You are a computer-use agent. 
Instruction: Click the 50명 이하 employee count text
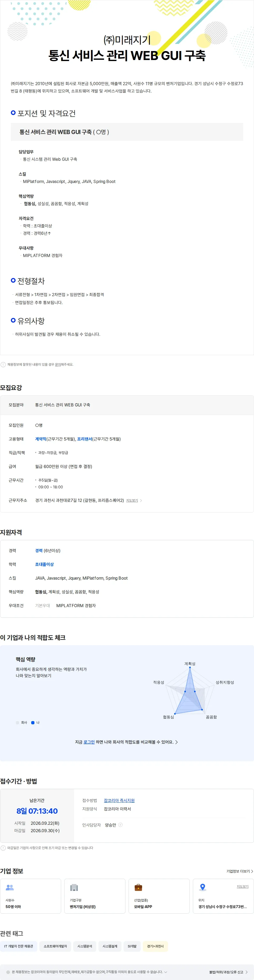pyautogui.click(x=13, y=906)
